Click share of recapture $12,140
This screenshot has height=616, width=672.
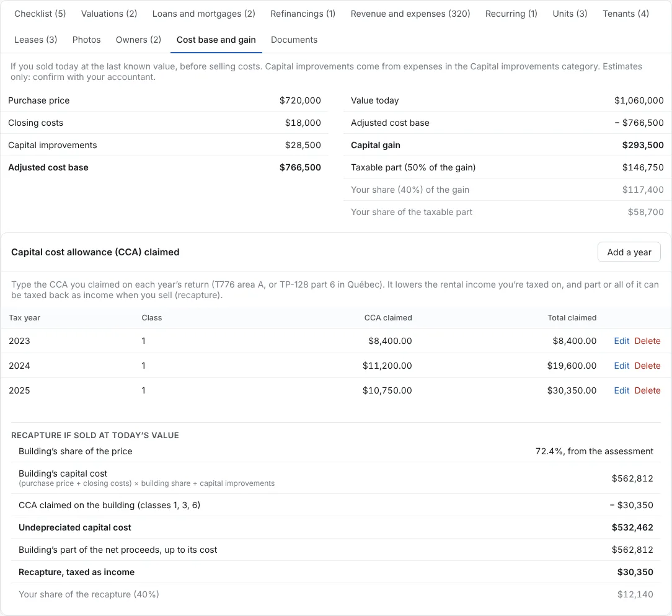click(635, 594)
